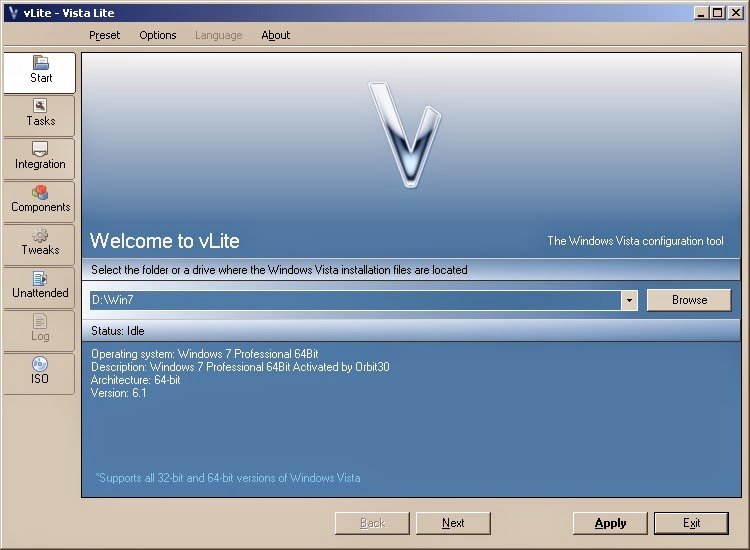Click the vLite title bar icon
The image size is (750, 550).
click(13, 12)
